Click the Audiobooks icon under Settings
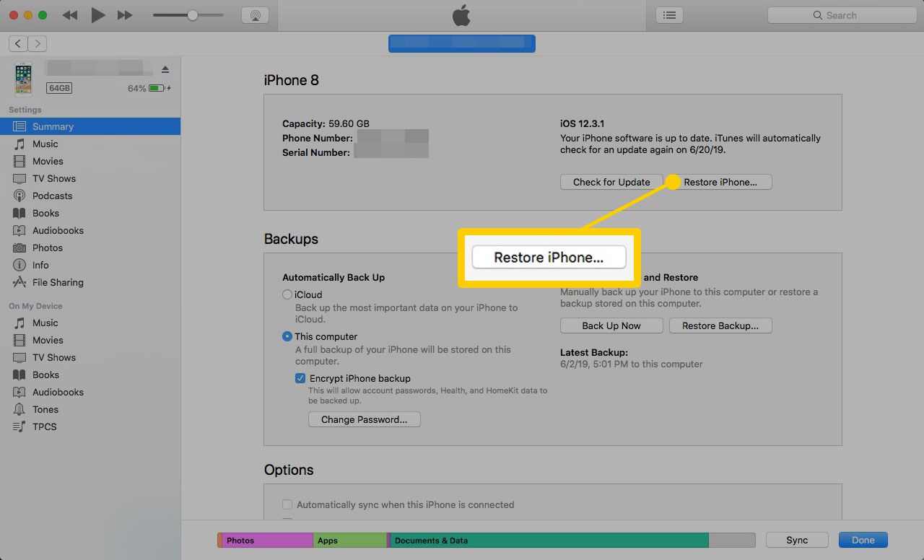The width and height of the screenshot is (924, 560). [x=19, y=230]
